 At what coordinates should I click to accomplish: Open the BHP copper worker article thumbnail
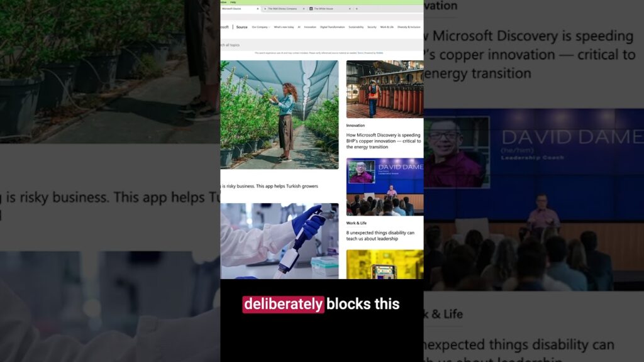click(x=385, y=89)
